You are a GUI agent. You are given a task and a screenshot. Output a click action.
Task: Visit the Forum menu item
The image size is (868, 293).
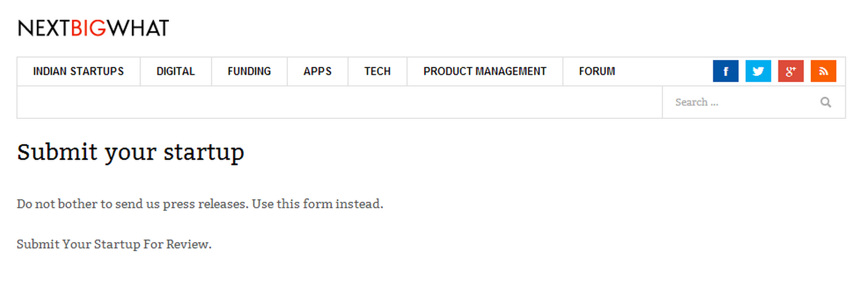pyautogui.click(x=597, y=72)
